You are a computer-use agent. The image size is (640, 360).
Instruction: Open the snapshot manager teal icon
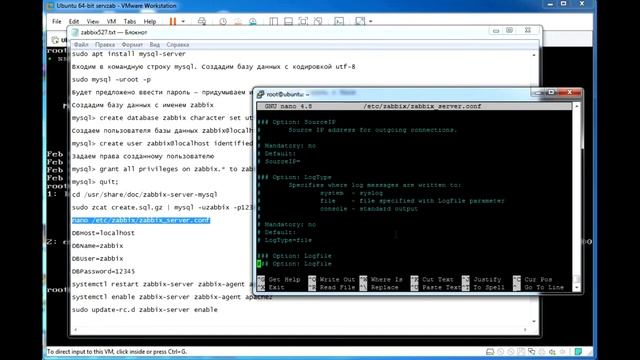pyautogui.click(x=253, y=21)
